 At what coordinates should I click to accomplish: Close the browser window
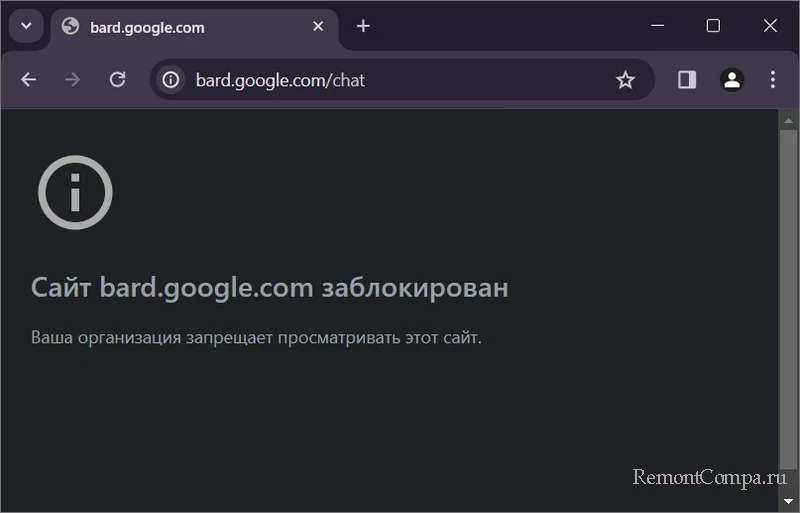(x=770, y=26)
